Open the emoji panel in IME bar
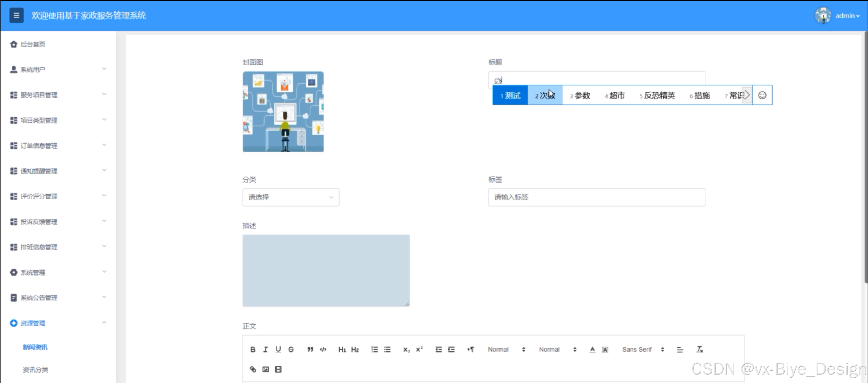Image resolution: width=868 pixels, height=383 pixels. (x=762, y=95)
